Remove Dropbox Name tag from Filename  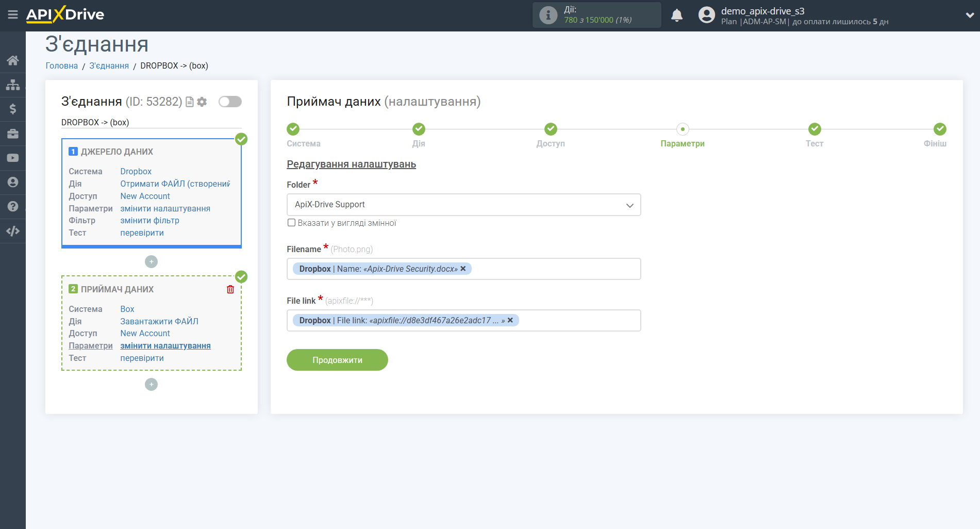coord(463,269)
